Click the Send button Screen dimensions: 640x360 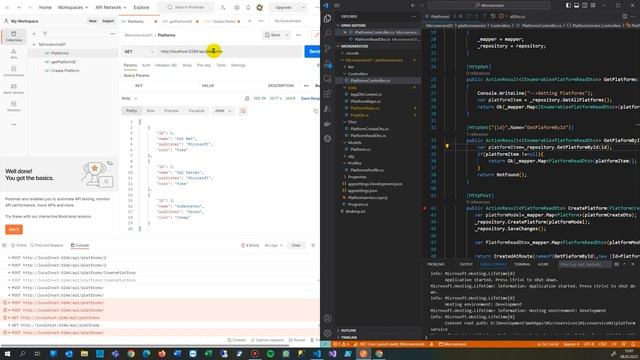[x=313, y=51]
